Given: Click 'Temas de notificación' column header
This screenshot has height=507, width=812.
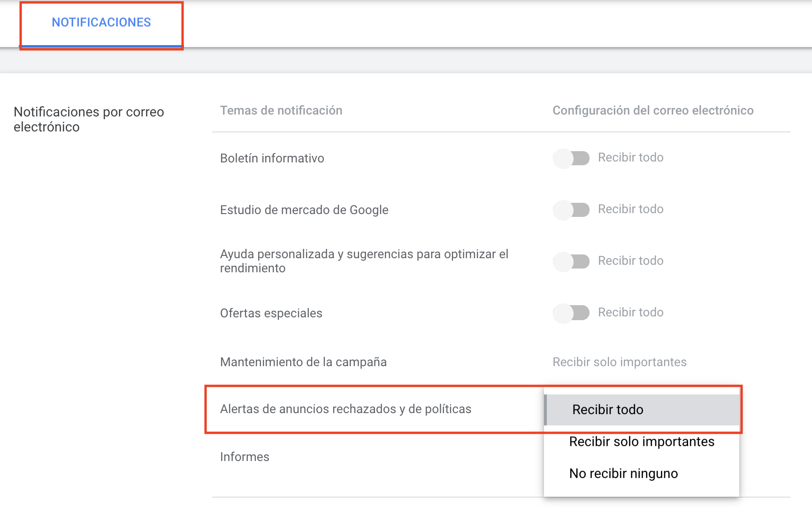Looking at the screenshot, I should tap(281, 110).
